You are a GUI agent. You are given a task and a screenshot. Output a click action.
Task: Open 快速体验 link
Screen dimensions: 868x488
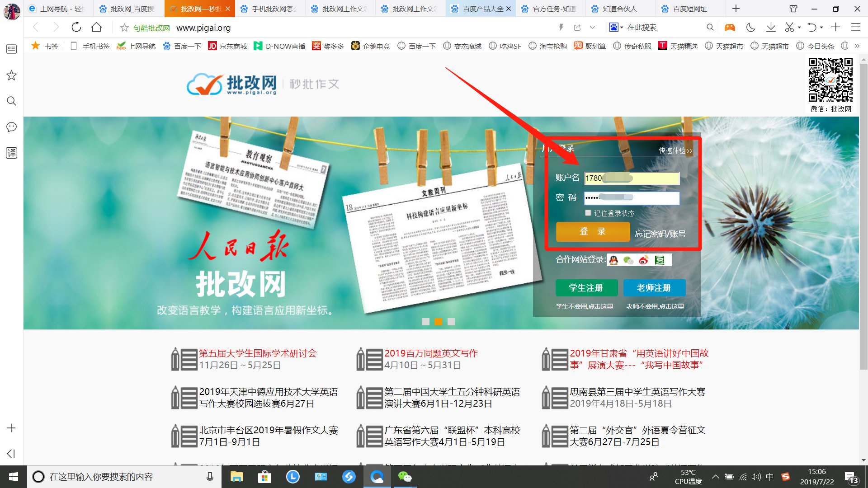[x=675, y=150]
